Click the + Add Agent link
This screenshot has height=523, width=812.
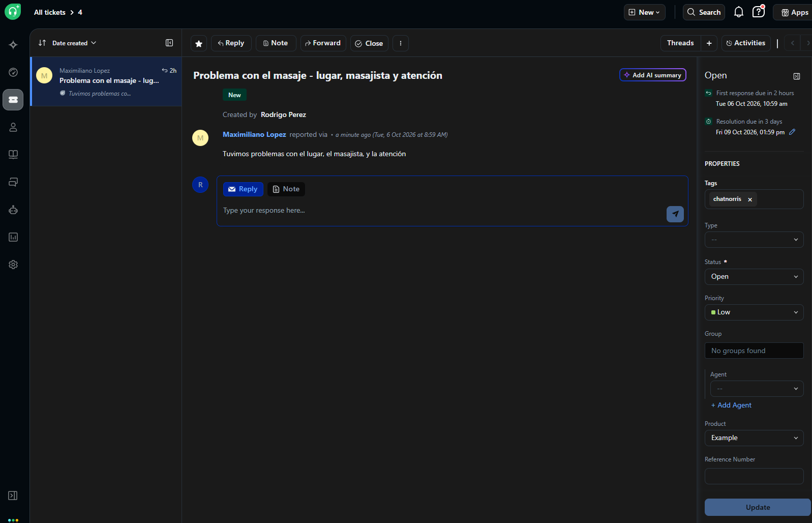click(x=731, y=405)
